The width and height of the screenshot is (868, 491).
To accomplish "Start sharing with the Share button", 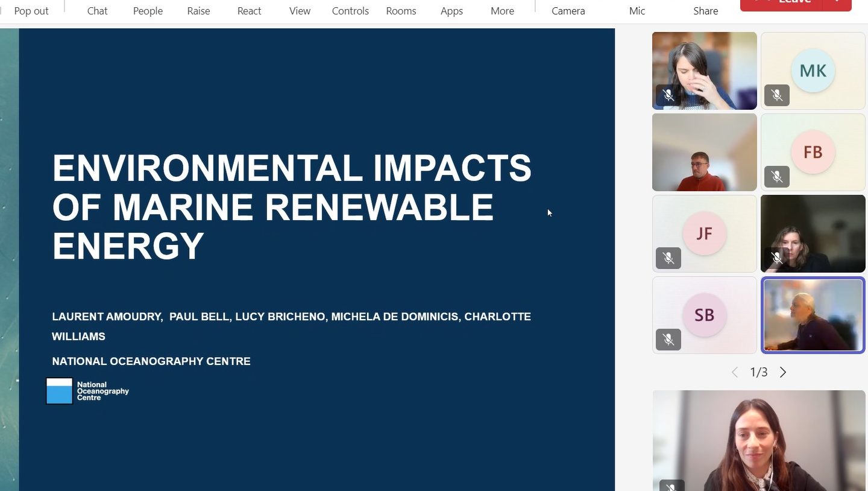I will [705, 10].
